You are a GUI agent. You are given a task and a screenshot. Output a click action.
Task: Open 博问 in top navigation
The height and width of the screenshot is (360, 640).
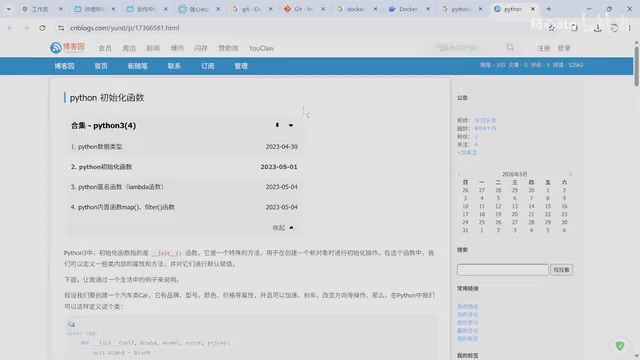[x=177, y=48]
